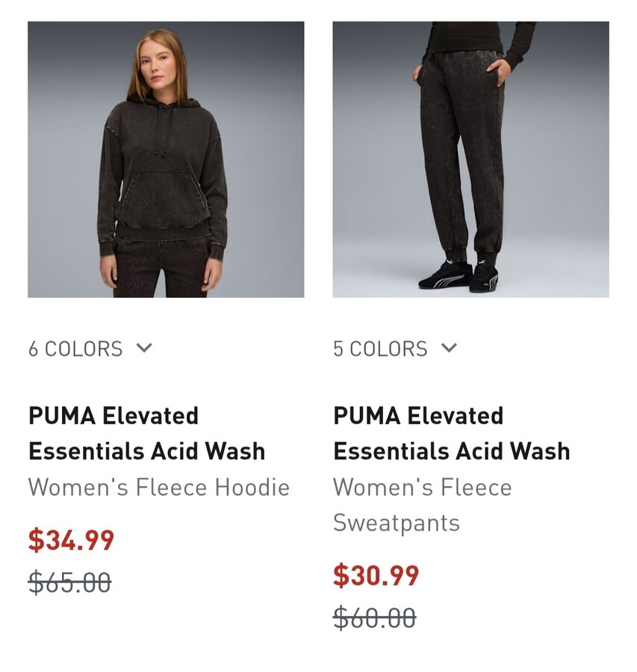Click the black PUMA sneakers in photo
Viewport: 637px width, 672px height.
tap(459, 276)
